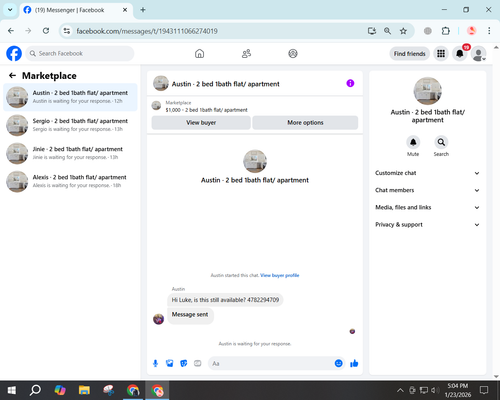The image size is (500, 400).
Task: Go to the Home feed icon
Action: pyautogui.click(x=199, y=53)
